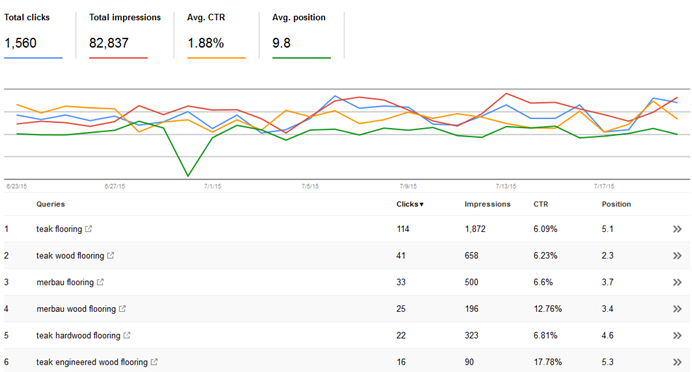
Task: Open external link icon for merbau wood flooring
Action: pyautogui.click(x=122, y=308)
